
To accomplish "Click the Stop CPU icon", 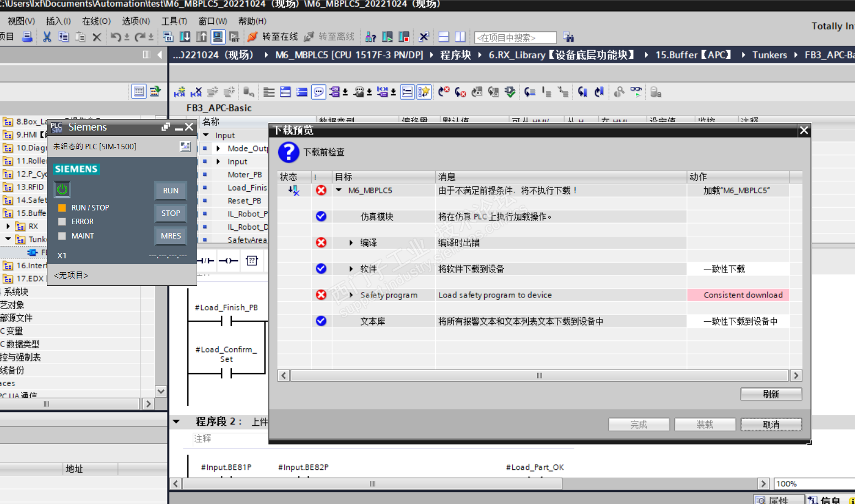I will 404,37.
